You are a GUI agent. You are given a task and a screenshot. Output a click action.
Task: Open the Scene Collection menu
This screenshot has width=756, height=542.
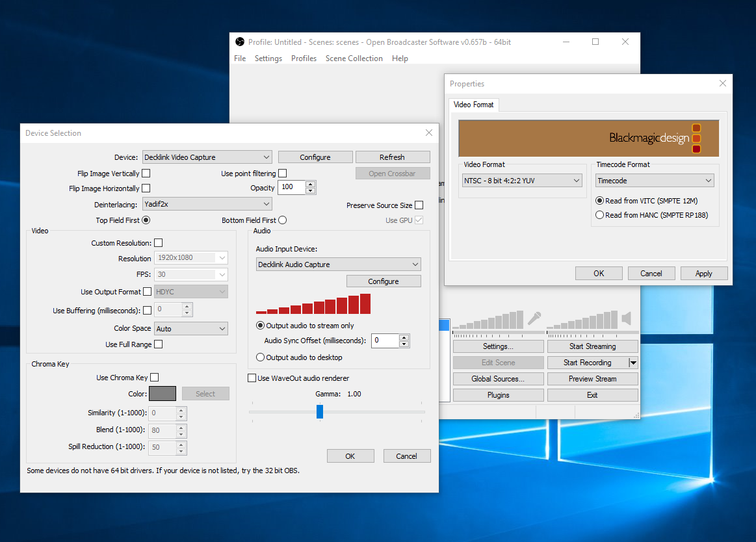[354, 58]
